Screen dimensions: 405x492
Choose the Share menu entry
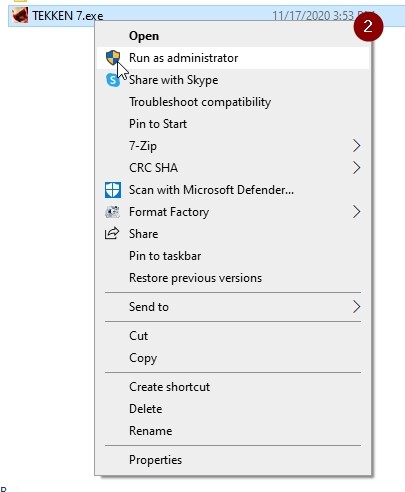pos(233,234)
